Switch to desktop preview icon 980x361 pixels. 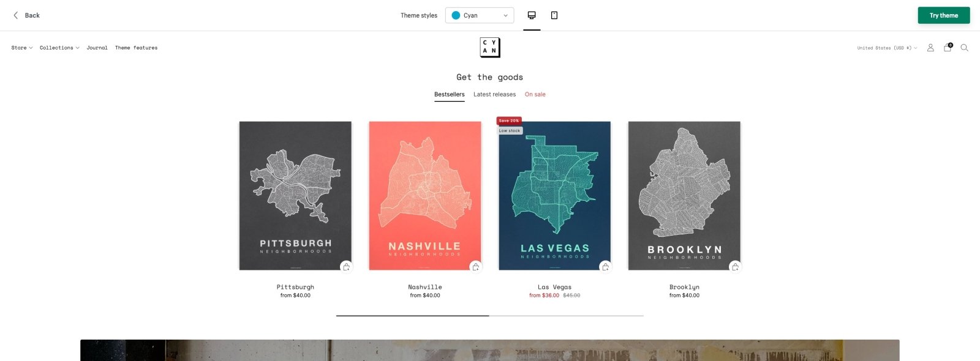click(x=532, y=15)
